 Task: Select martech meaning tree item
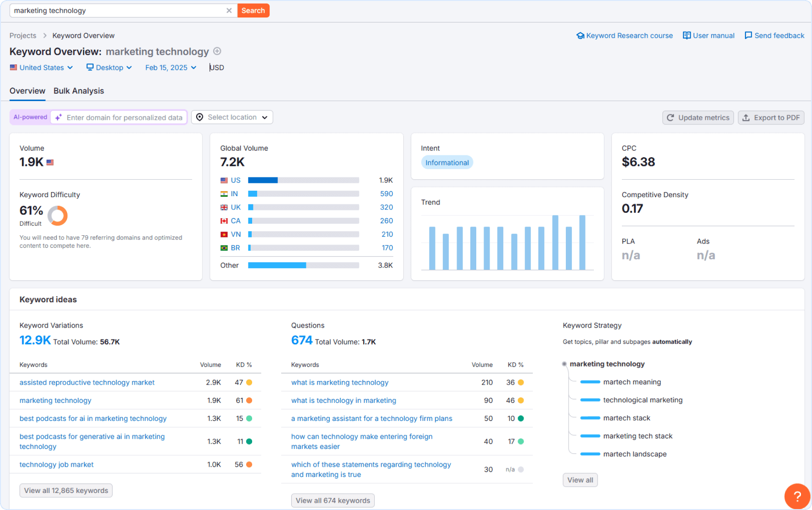pos(632,382)
